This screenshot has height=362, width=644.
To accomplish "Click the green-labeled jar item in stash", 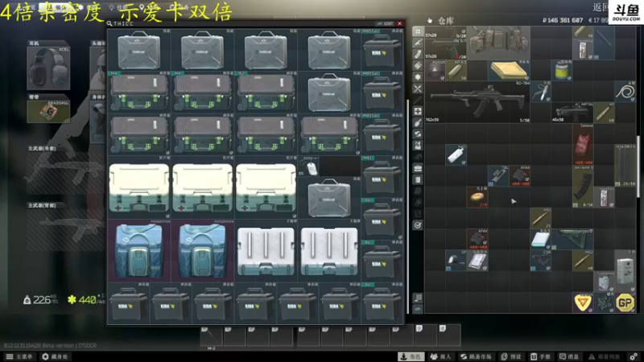I will tap(562, 70).
